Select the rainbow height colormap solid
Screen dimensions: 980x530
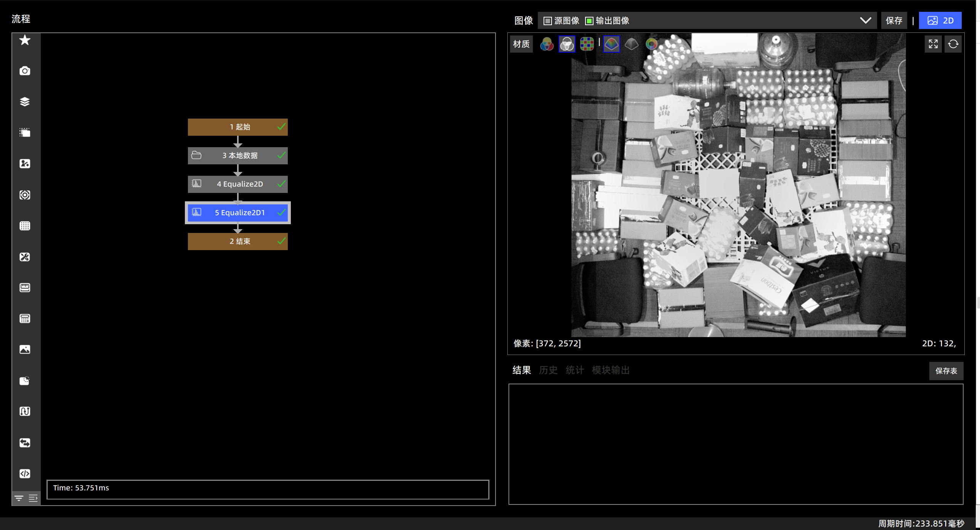(611, 44)
